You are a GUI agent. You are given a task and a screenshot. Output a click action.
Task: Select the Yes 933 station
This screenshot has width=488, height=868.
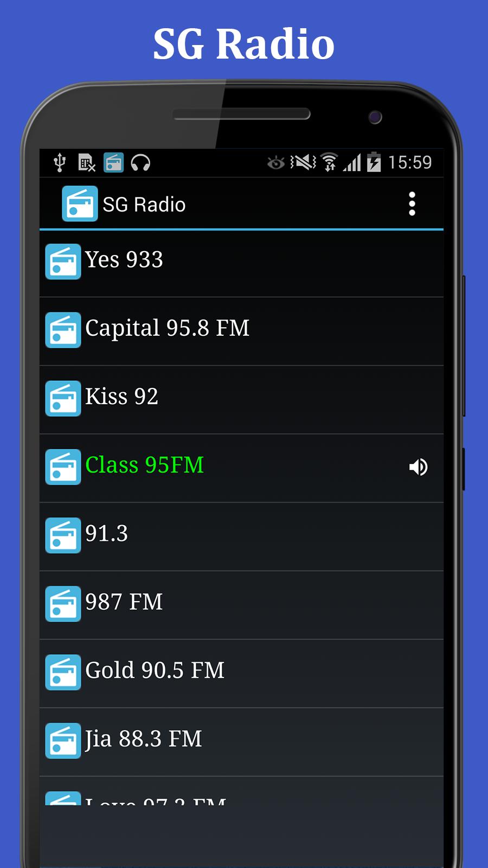[241, 263]
